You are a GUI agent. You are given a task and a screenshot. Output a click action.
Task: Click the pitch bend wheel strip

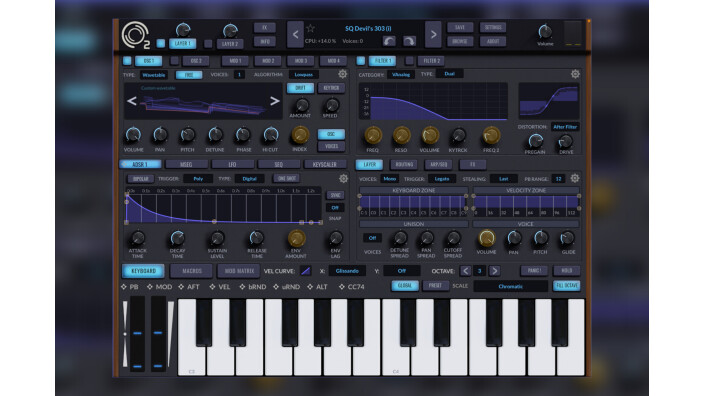137,333
